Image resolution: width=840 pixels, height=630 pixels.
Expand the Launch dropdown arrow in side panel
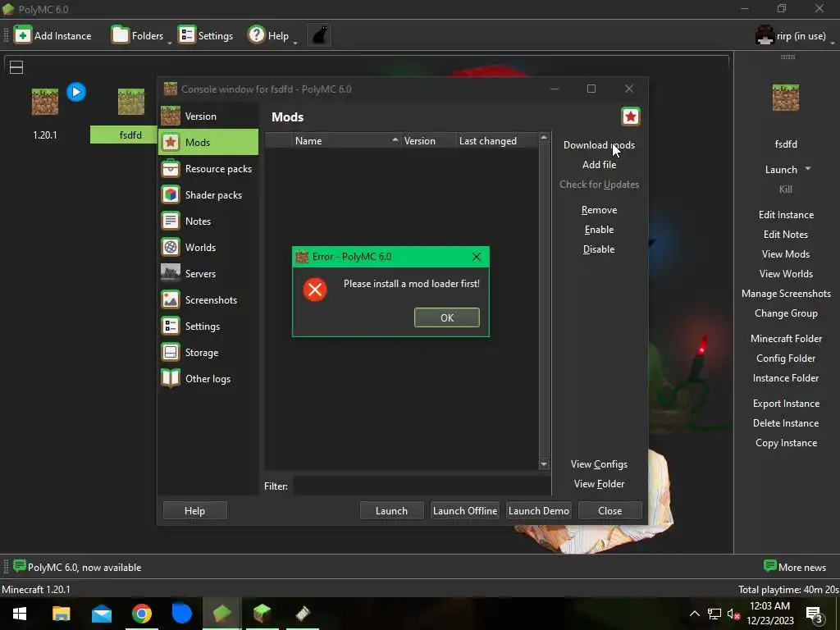point(808,169)
